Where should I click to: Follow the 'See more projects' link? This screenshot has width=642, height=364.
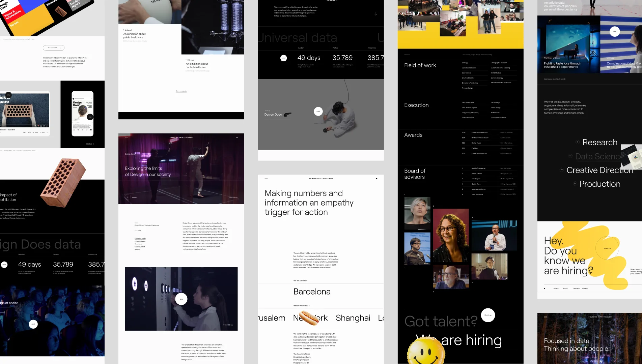pos(181,91)
